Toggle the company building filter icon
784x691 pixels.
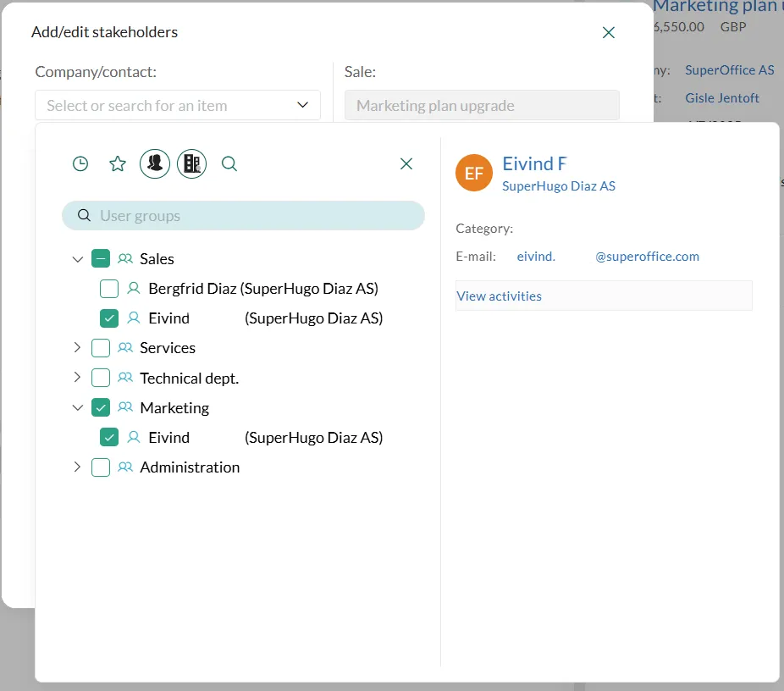click(x=191, y=164)
